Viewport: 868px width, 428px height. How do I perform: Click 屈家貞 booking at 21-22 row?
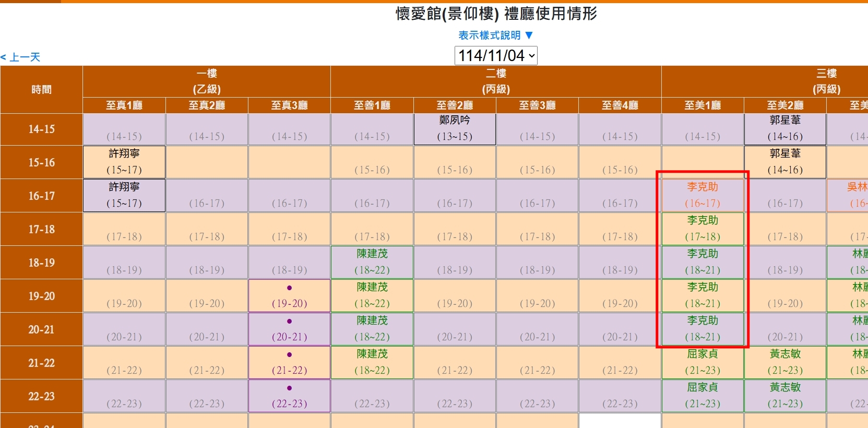(x=702, y=362)
